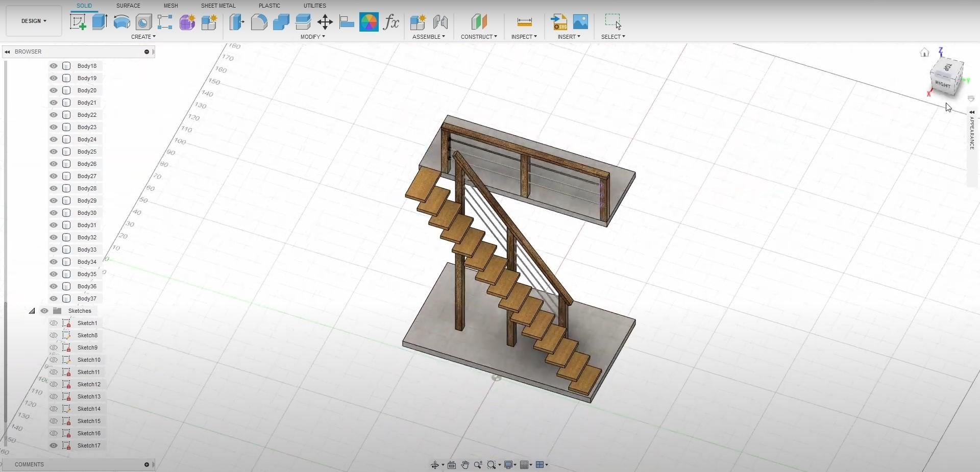Open the Utilities tab
Viewport: 980px width, 472px height.
click(314, 6)
